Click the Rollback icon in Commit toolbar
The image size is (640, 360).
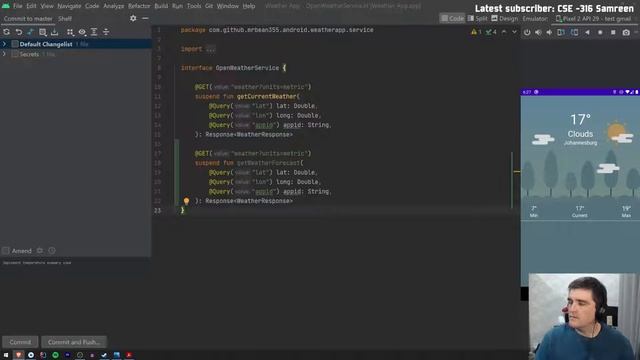point(18,32)
